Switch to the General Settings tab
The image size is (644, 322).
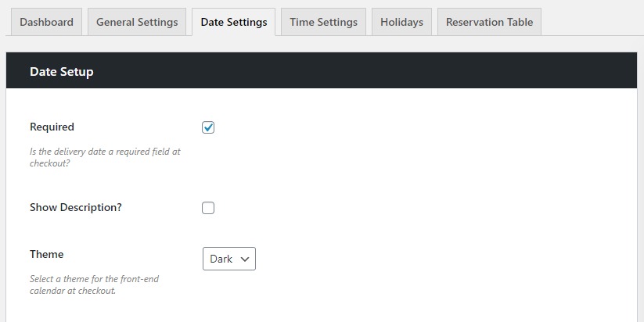(x=137, y=22)
